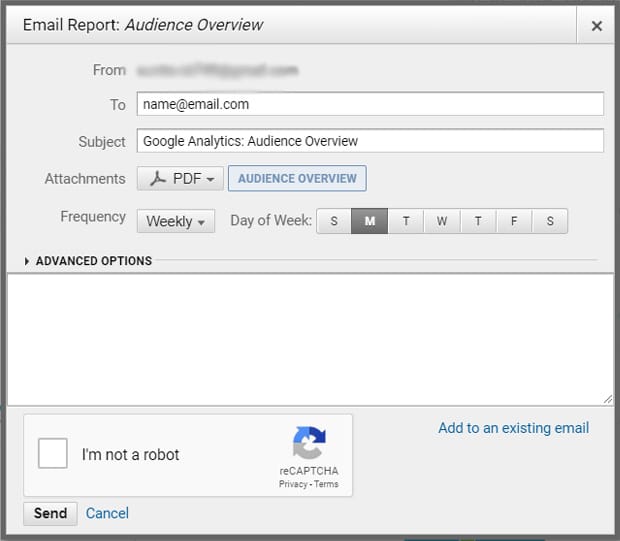
Task: Click the Audience Overview attachment button
Action: click(x=297, y=178)
